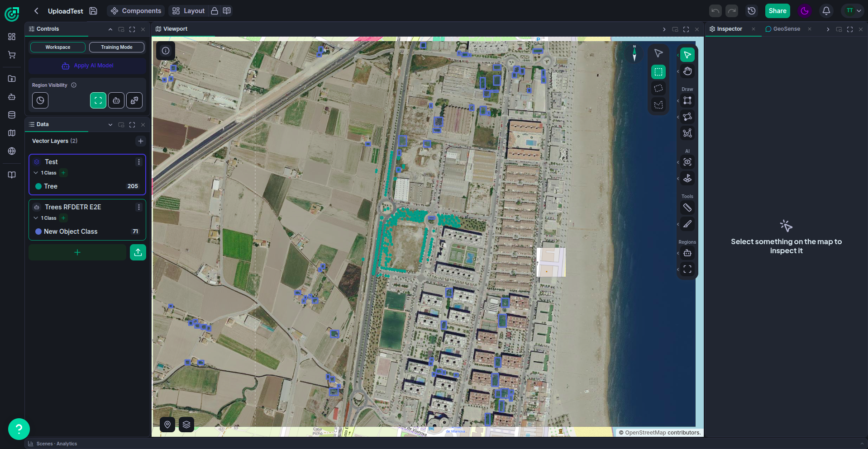Select the polygon draw tool
868x449 pixels.
(x=687, y=117)
